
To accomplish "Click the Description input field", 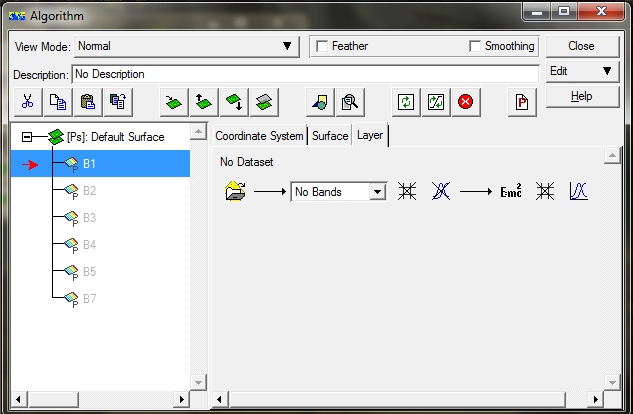I will coord(305,74).
